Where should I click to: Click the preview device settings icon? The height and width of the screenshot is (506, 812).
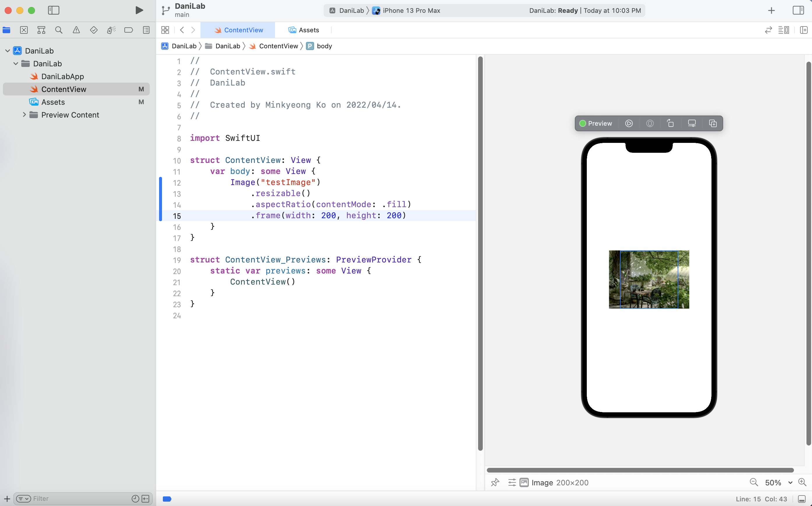[x=692, y=123]
